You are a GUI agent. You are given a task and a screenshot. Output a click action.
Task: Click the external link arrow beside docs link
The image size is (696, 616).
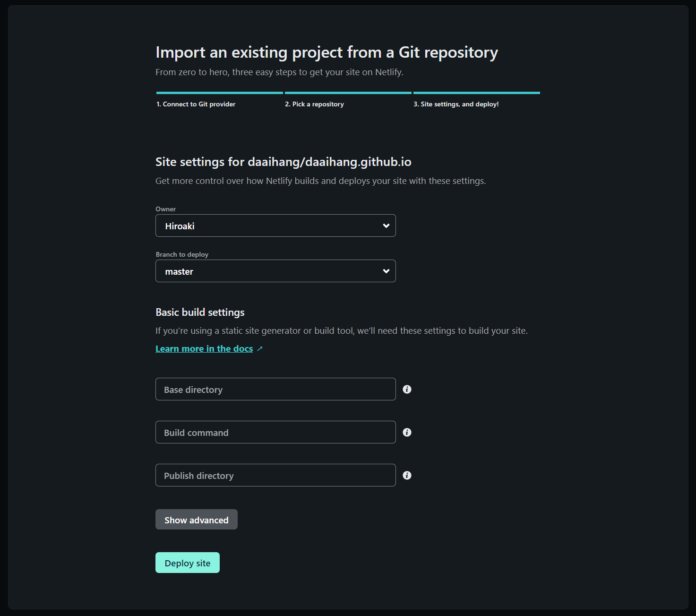(259, 349)
